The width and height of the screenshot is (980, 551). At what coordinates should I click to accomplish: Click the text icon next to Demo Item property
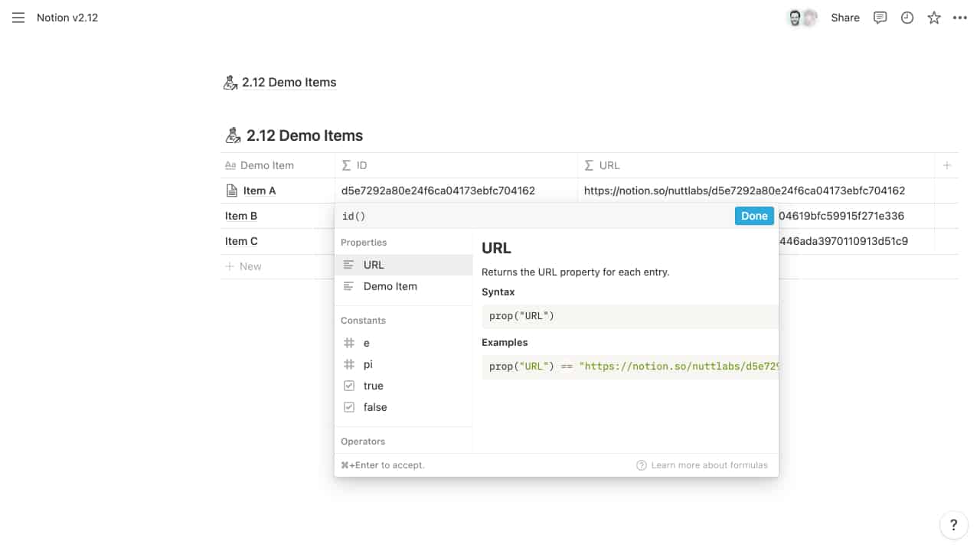pyautogui.click(x=349, y=286)
